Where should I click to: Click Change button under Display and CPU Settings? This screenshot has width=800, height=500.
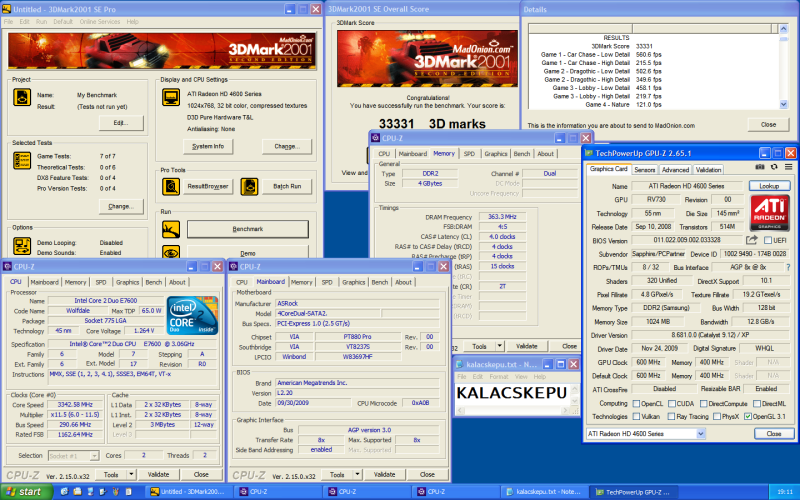[287, 146]
